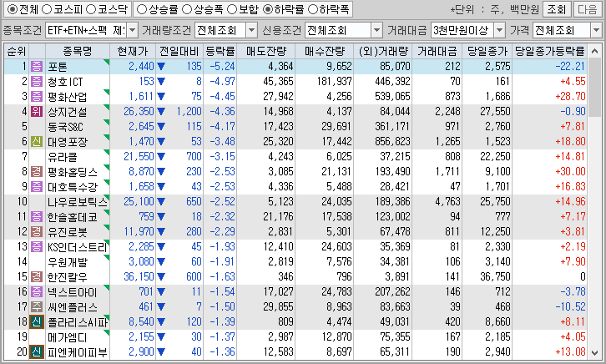The image size is (606, 364).
Task: Choose the 하락률 sorting option
Action: pyautogui.click(x=268, y=9)
